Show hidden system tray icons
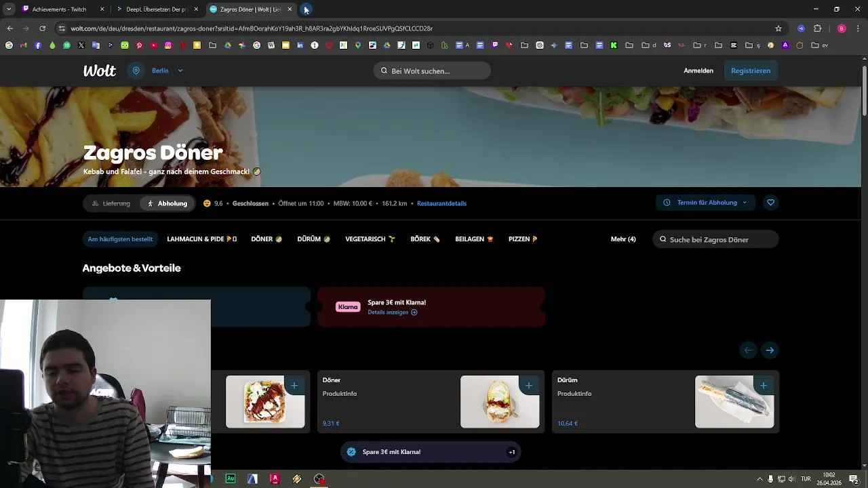 [x=759, y=479]
